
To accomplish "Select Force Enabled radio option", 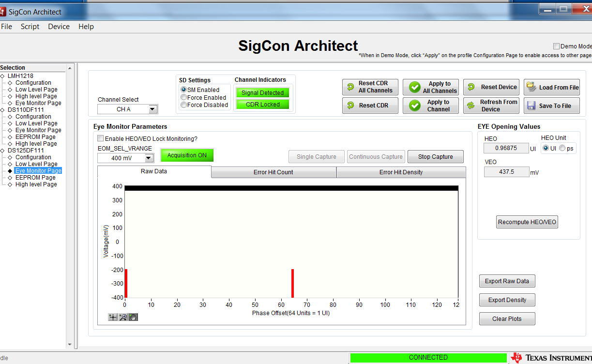I will pyautogui.click(x=183, y=97).
